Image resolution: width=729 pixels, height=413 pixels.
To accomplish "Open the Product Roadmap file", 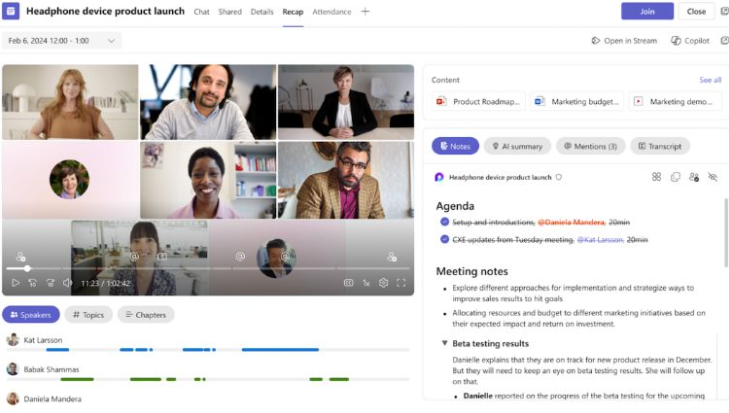I will tap(478, 101).
